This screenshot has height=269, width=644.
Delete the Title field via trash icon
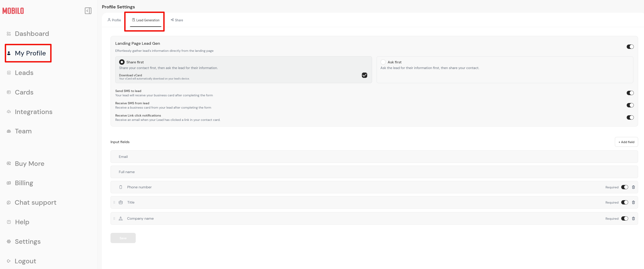pyautogui.click(x=633, y=202)
